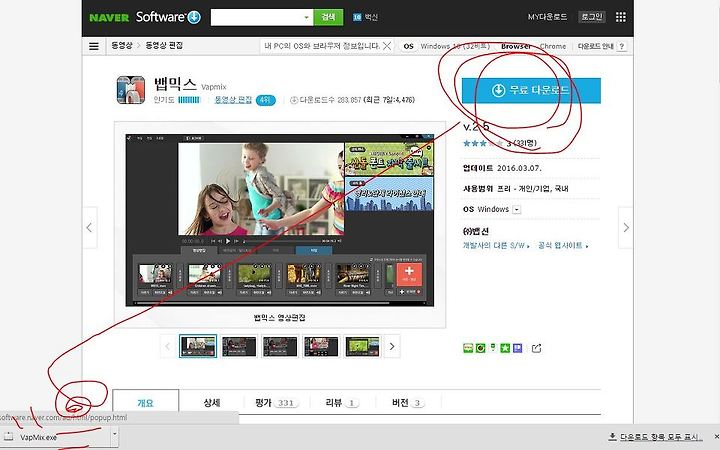720x450 pixels.
Task: Close the PC OS info tooltip
Action: tap(387, 46)
